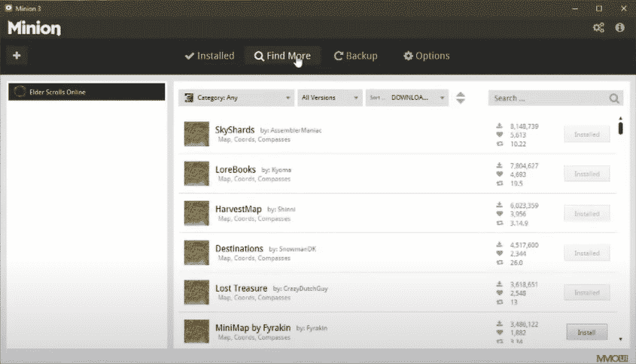The image size is (636, 364).
Task: Click Destinations heart icon beside 2,344
Action: (499, 253)
